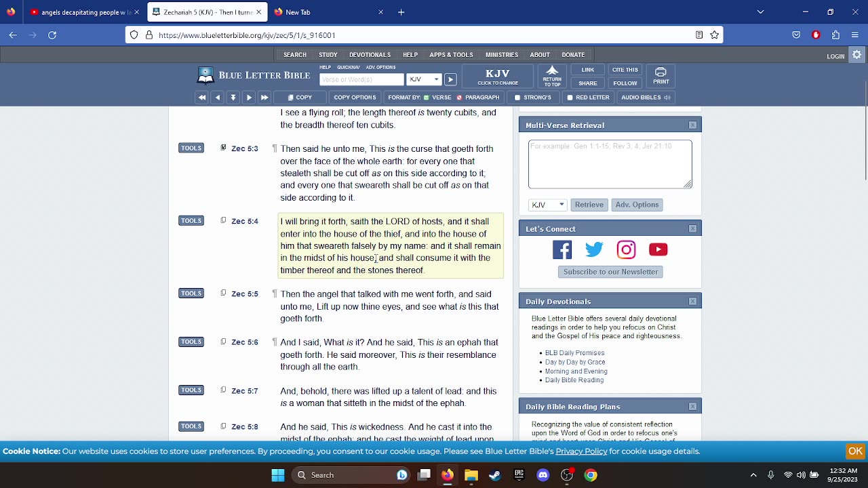Open the Firefox extensions puzzle icon
868x488 pixels.
[835, 35]
